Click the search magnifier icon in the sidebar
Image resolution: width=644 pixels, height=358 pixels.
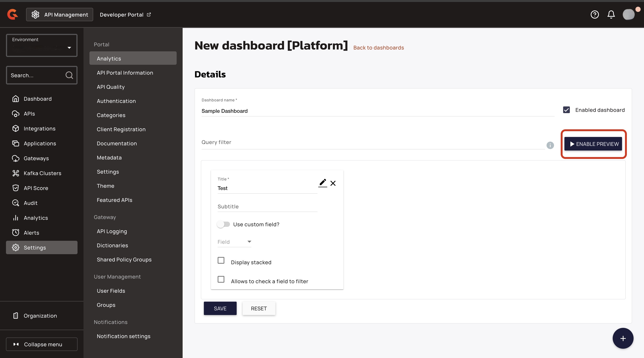click(x=69, y=75)
